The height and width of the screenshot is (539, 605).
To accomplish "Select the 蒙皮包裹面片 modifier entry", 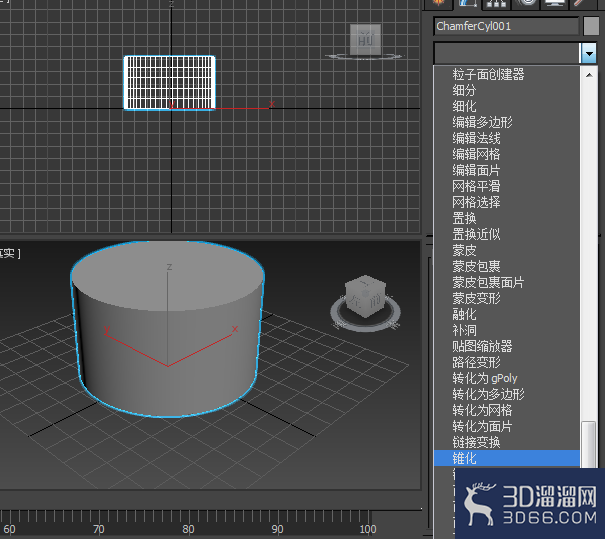I will pos(488,282).
